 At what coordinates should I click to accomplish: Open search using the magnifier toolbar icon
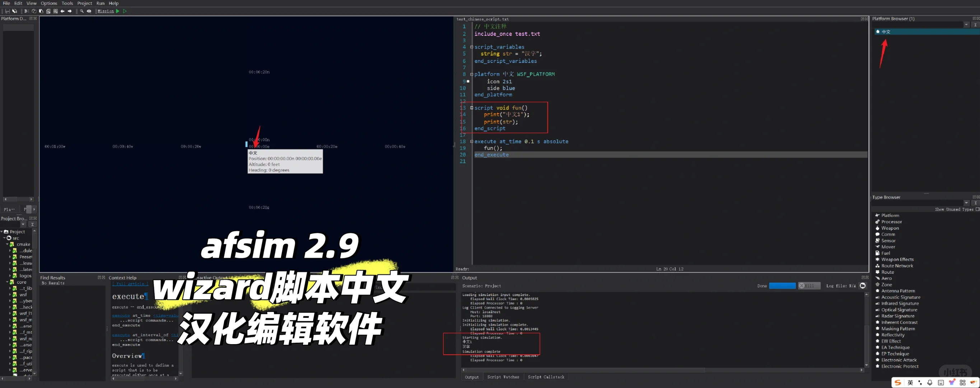click(x=81, y=11)
